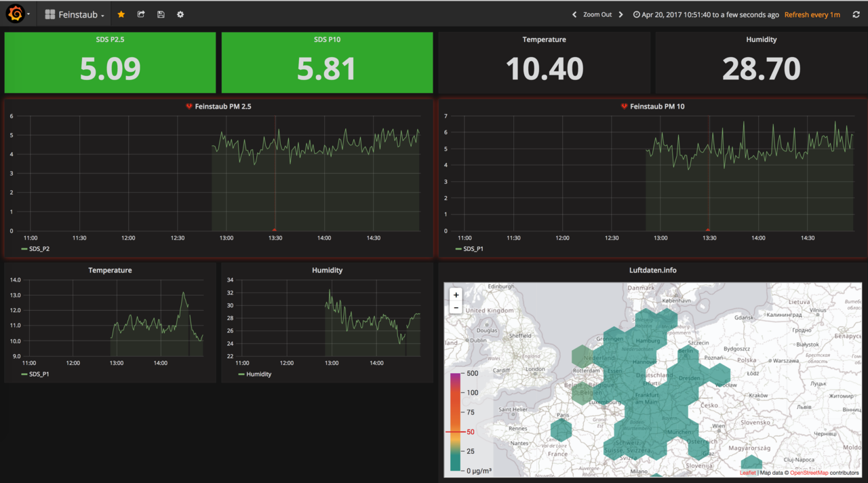868x483 pixels.
Task: Star the Feinstaub dashboard
Action: [121, 14]
